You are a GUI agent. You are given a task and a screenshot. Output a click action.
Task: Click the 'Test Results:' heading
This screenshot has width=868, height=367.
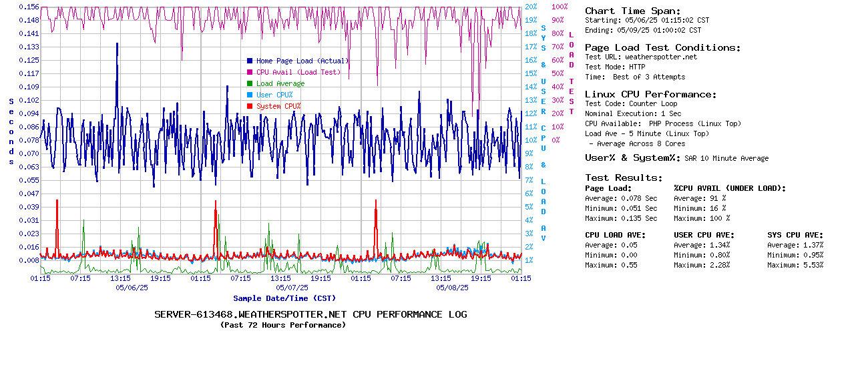click(x=624, y=177)
